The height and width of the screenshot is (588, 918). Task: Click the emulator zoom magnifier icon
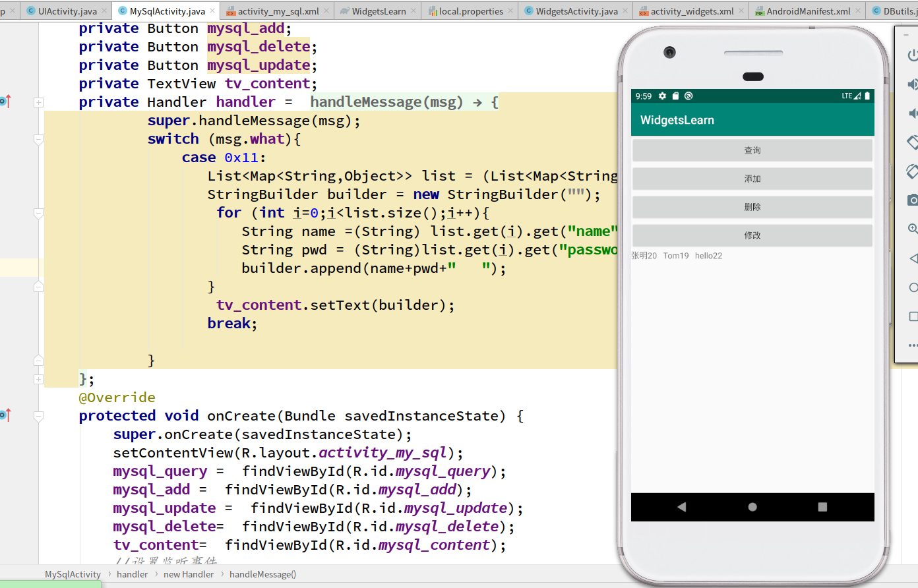[913, 229]
